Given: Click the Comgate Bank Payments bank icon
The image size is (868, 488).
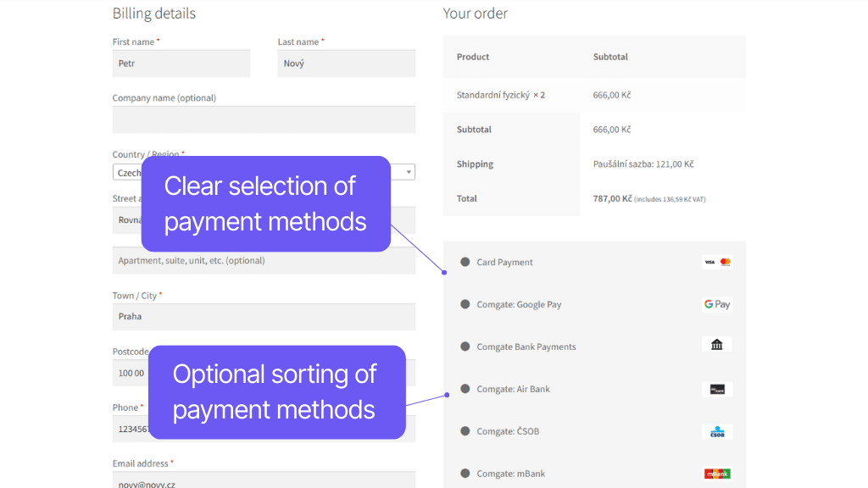Looking at the screenshot, I should point(717,345).
